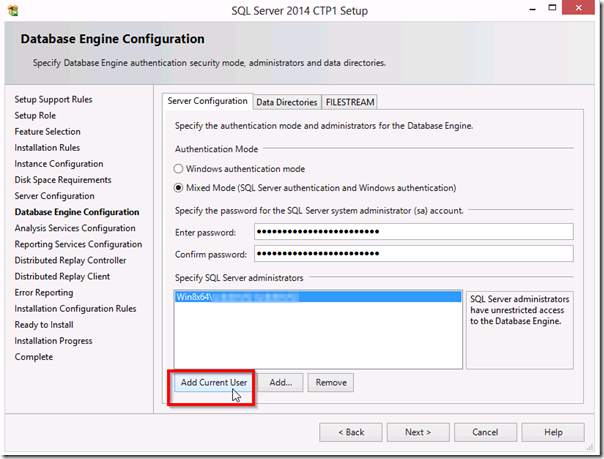Image resolution: width=604 pixels, height=459 pixels.
Task: Click the Feature Selection step
Action: (x=47, y=132)
